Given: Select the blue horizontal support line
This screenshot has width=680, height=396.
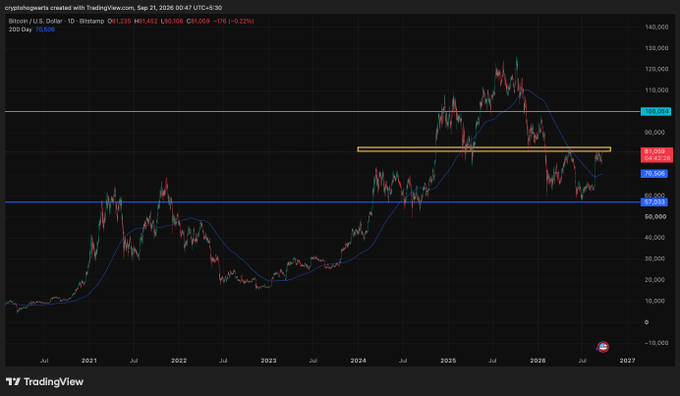Looking at the screenshot, I should [323, 202].
